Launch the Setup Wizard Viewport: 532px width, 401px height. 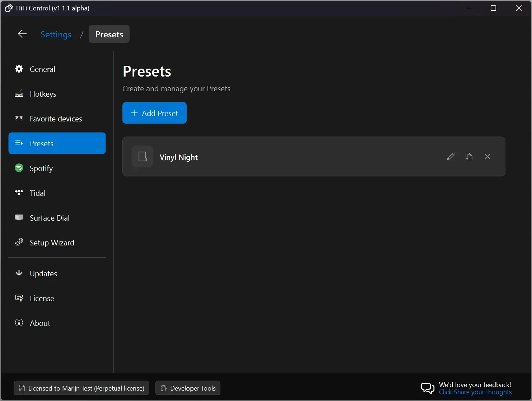pos(51,243)
